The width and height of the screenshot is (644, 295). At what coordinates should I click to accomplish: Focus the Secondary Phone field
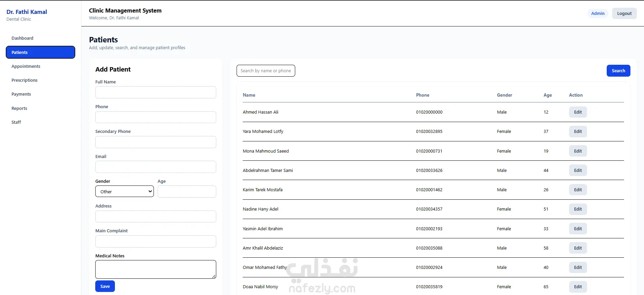(x=156, y=142)
